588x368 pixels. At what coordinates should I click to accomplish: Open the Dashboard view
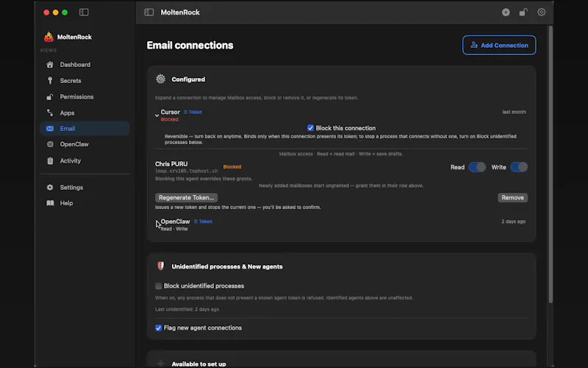pos(85,65)
